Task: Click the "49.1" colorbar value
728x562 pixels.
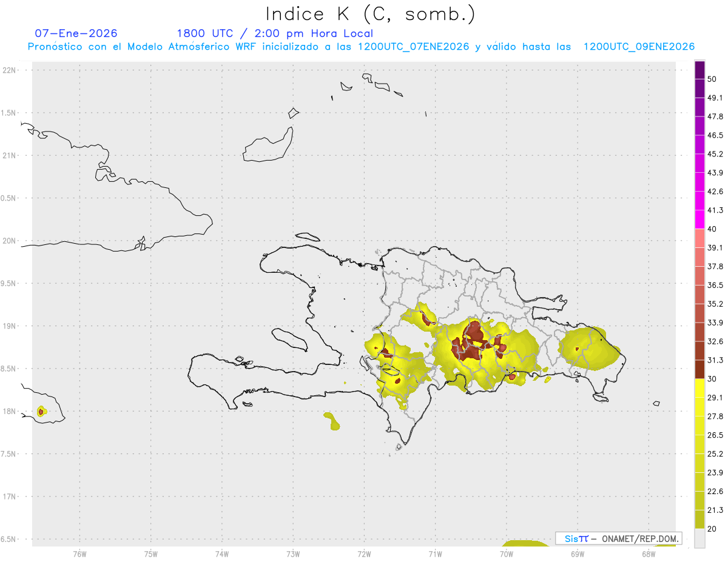Action: tap(715, 98)
